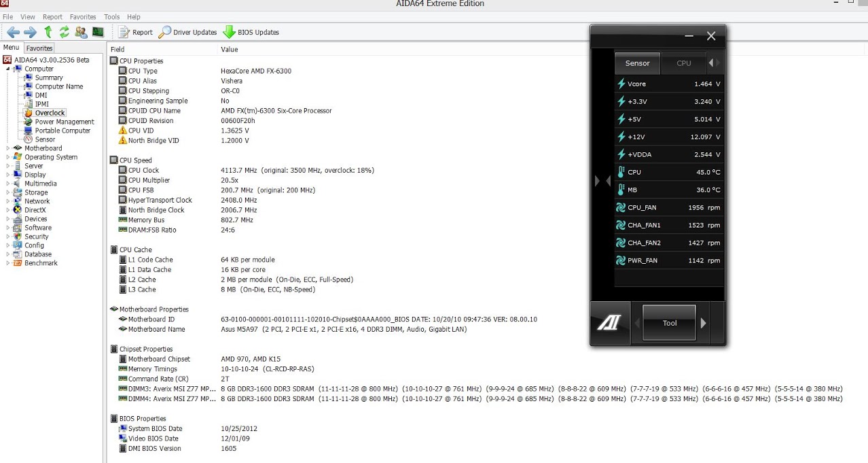
Task: Expand the Motherboard tree node
Action: pyautogui.click(x=8, y=148)
